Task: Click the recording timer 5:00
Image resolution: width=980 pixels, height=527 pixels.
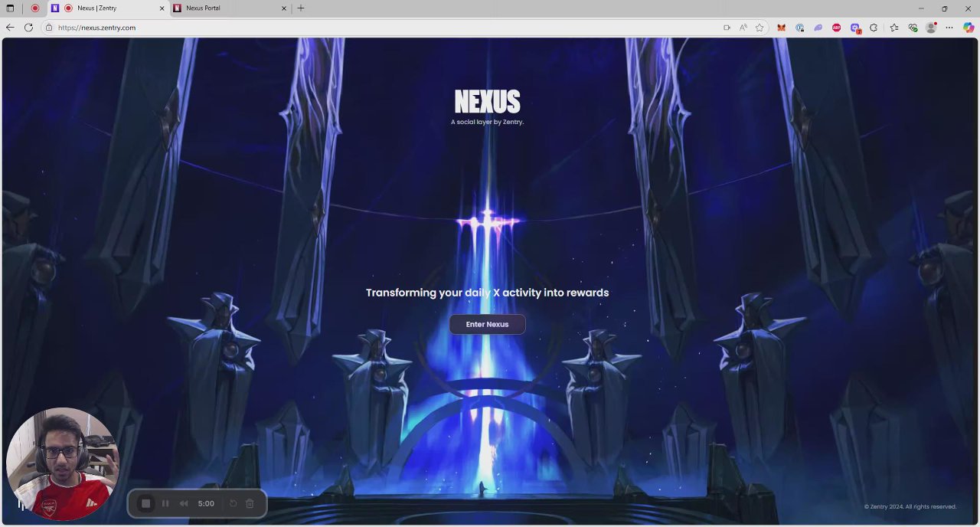Action: 206,503
